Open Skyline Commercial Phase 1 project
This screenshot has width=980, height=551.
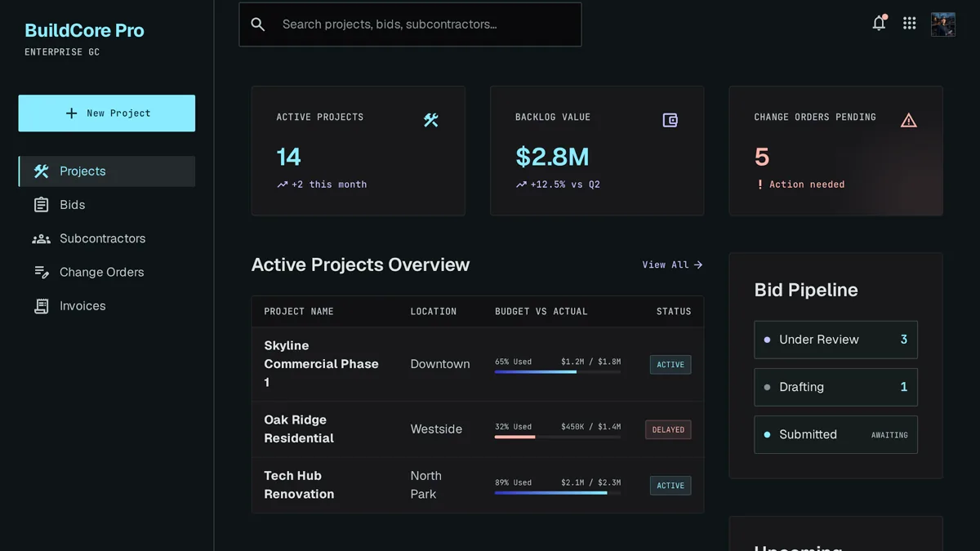click(x=322, y=364)
